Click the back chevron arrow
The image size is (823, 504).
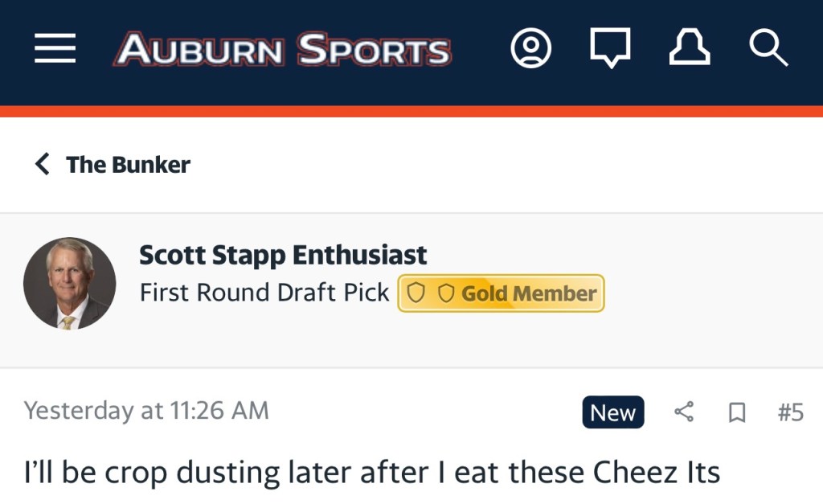tap(42, 164)
